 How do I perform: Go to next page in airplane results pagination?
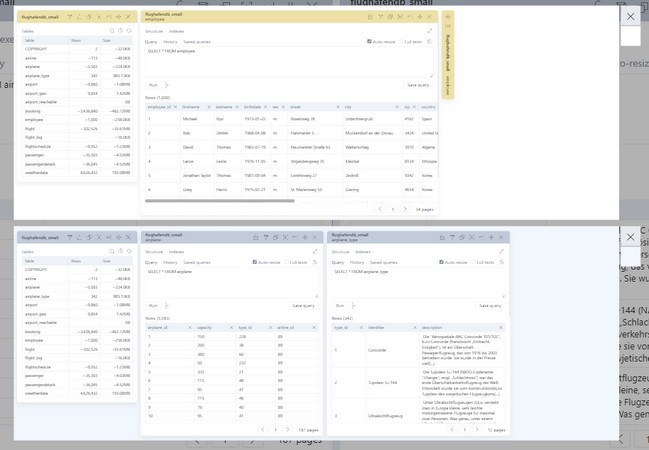[289, 429]
